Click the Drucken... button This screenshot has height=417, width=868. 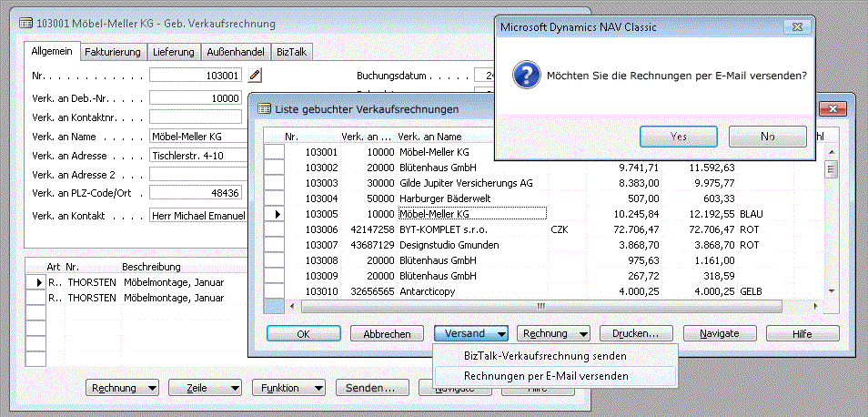click(636, 333)
